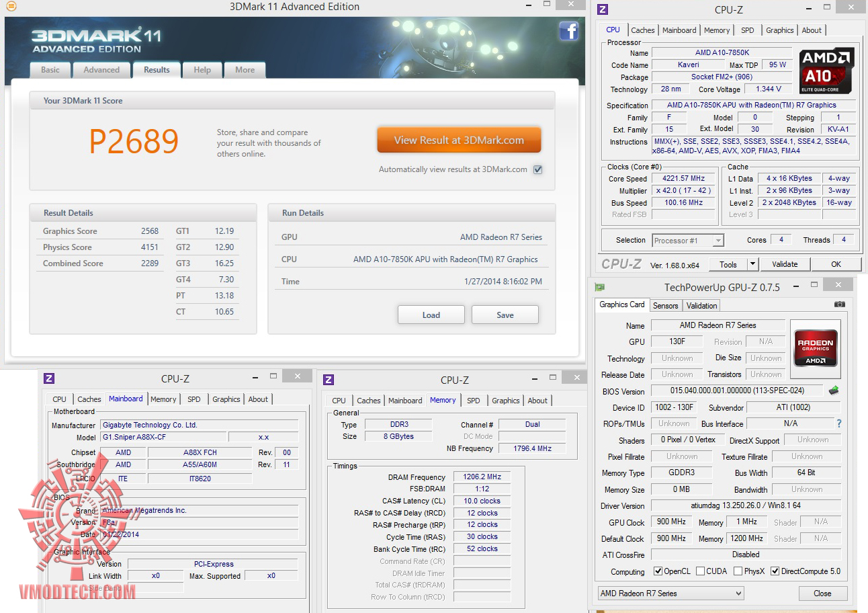Click the Combined Score value 2289
This screenshot has height=613, width=868.
pyautogui.click(x=150, y=263)
